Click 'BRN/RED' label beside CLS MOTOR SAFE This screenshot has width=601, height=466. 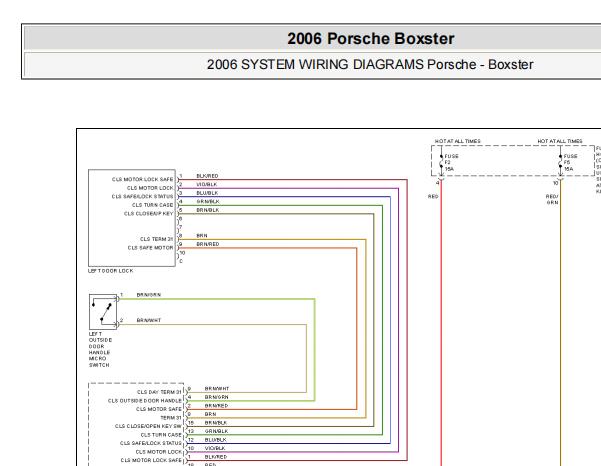[x=217, y=405]
